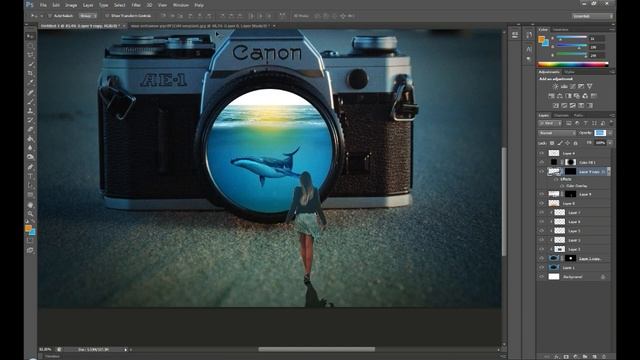Select the Brush tool
Viewport: 640px width, 360px height.
[30, 102]
